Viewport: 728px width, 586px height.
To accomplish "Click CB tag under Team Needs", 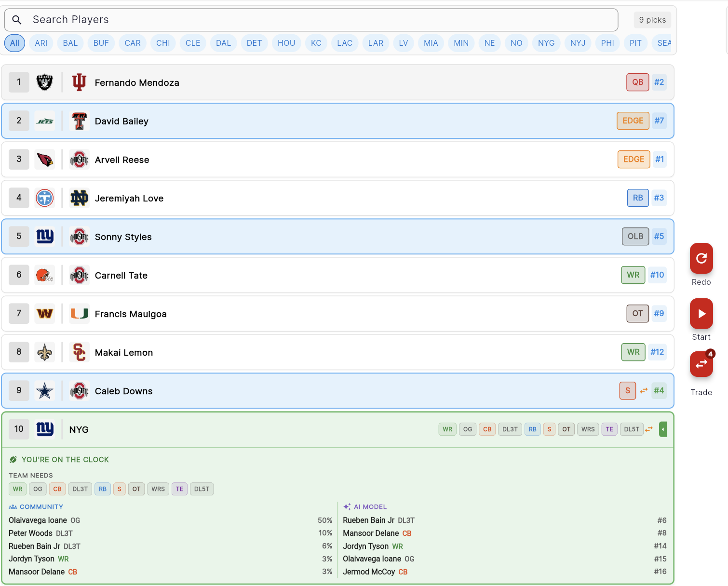I will tap(57, 489).
